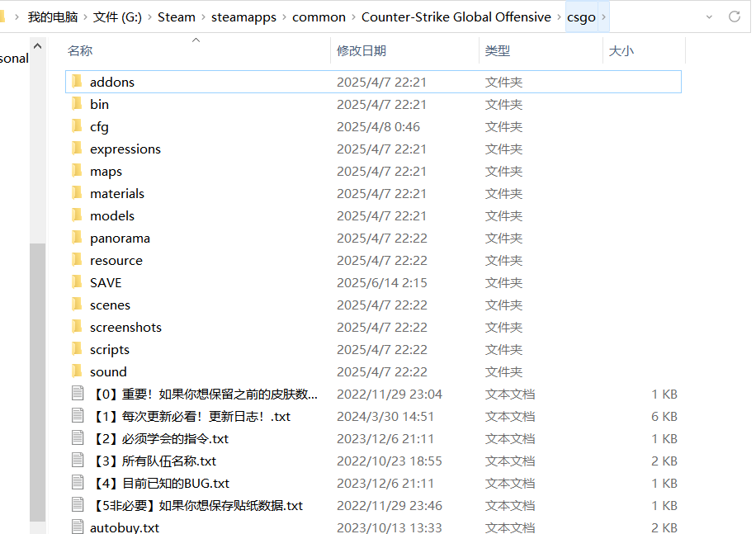The image size is (756, 534).
Task: Select the file 【3】所有队伍名称.txt
Action: click(154, 461)
